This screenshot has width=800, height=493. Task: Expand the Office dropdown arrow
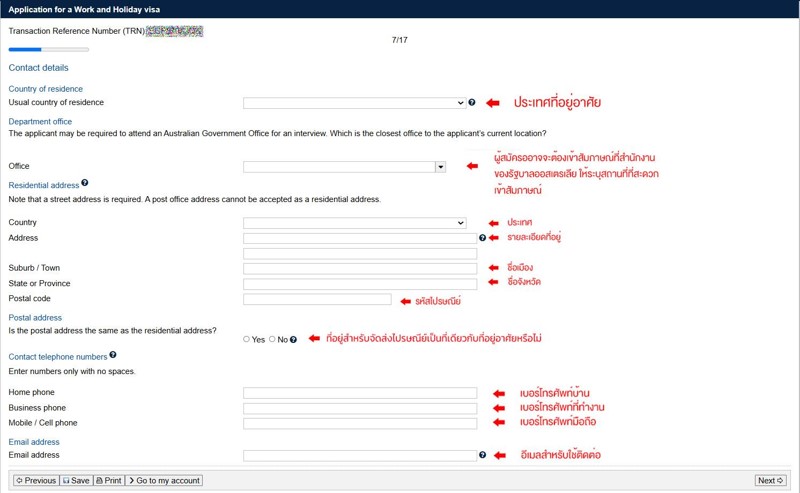[440, 167]
